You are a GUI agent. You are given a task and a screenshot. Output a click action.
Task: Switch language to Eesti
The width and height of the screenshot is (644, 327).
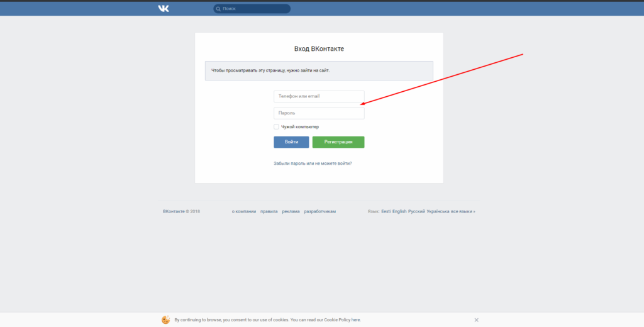point(386,211)
